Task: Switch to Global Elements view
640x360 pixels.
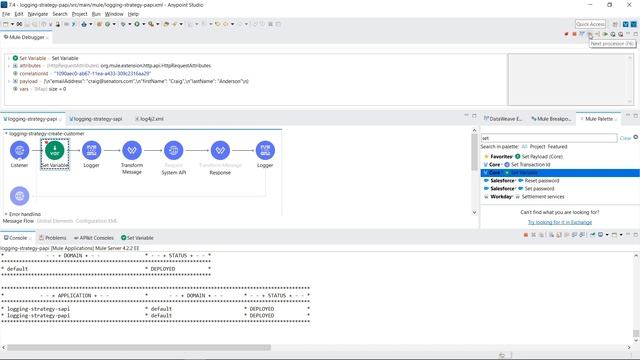Action: tap(55, 221)
